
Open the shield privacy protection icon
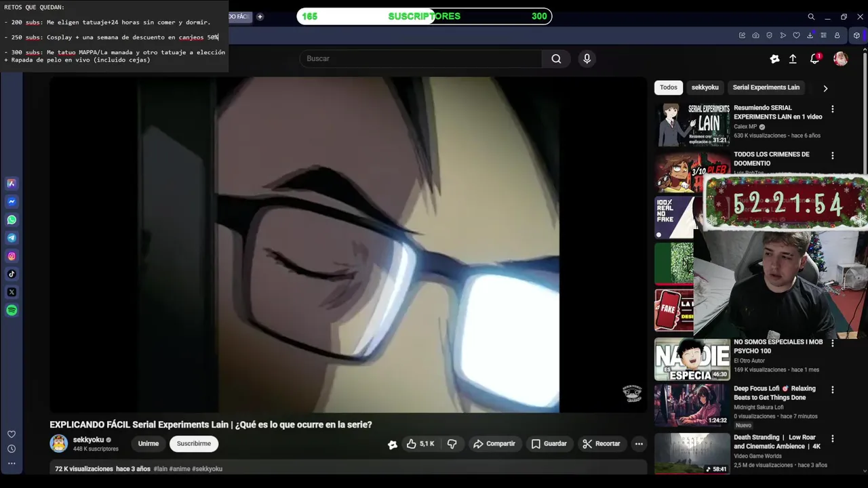click(x=769, y=35)
